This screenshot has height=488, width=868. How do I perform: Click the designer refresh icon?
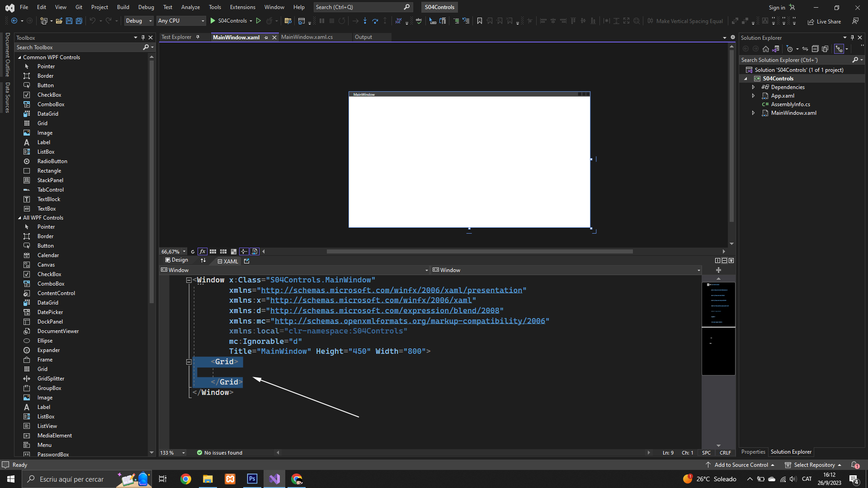pos(193,252)
